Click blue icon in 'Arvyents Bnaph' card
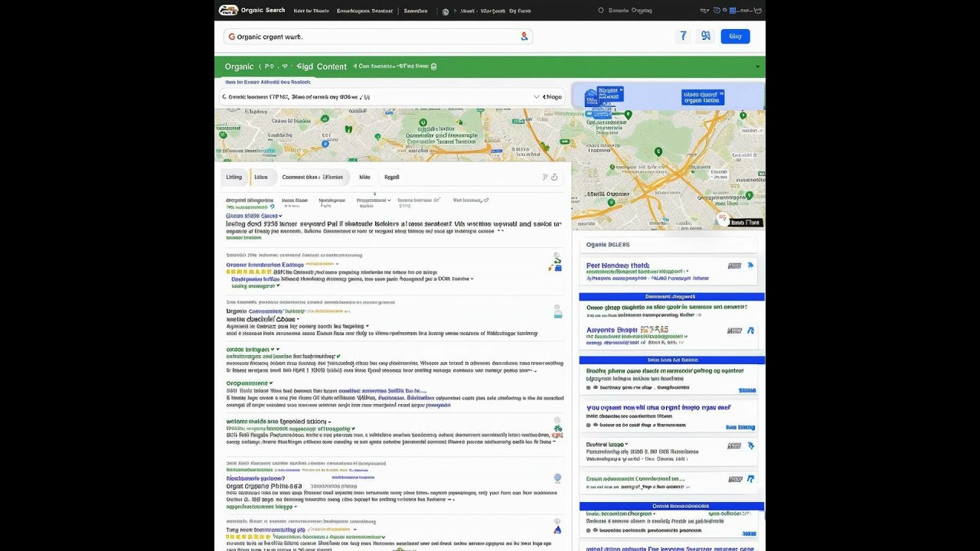 750,331
